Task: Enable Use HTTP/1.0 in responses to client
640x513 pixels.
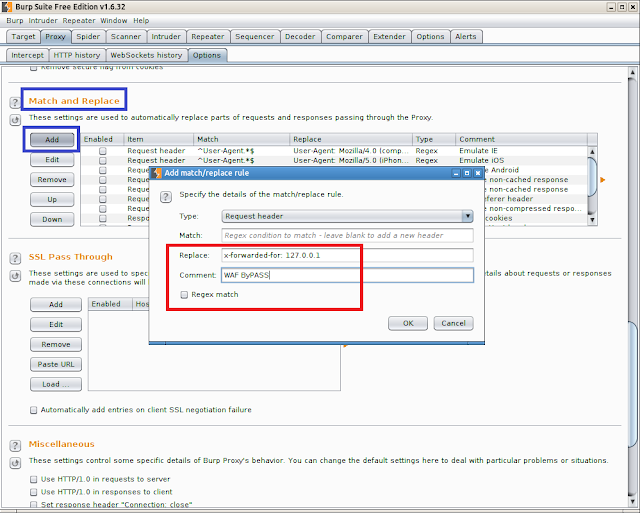Action: (x=33, y=492)
